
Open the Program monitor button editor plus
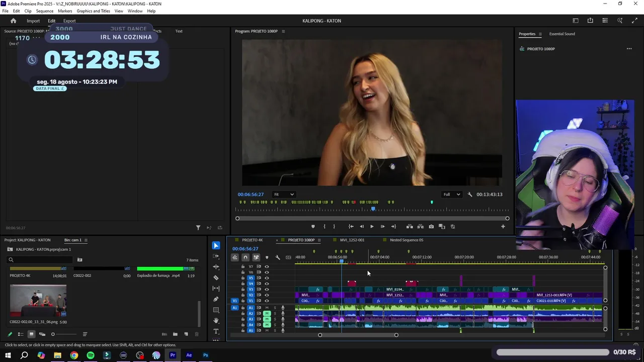coord(503,226)
